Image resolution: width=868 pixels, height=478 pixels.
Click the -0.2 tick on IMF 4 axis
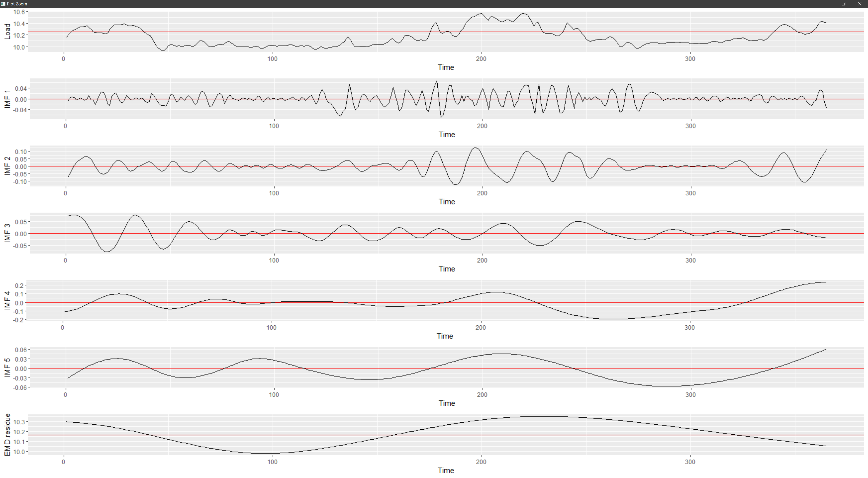(x=18, y=319)
